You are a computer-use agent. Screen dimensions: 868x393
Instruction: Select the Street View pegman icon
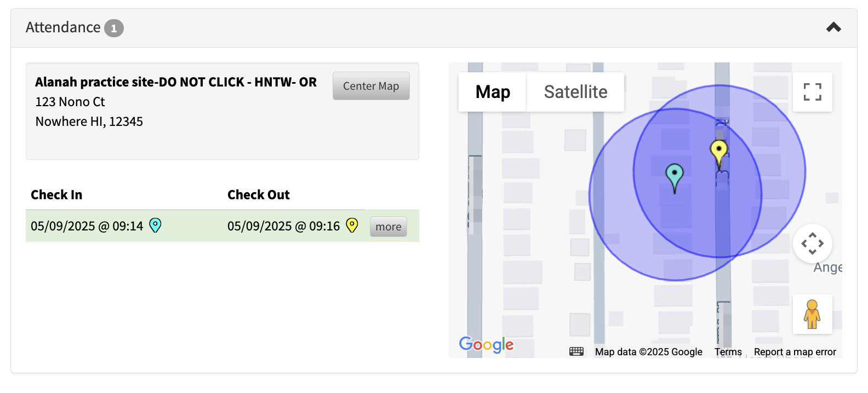point(812,314)
